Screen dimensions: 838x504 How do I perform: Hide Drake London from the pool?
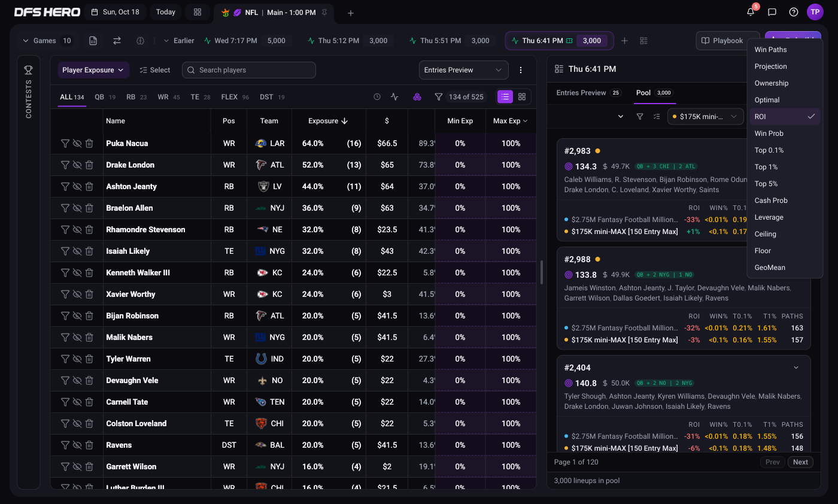[77, 165]
